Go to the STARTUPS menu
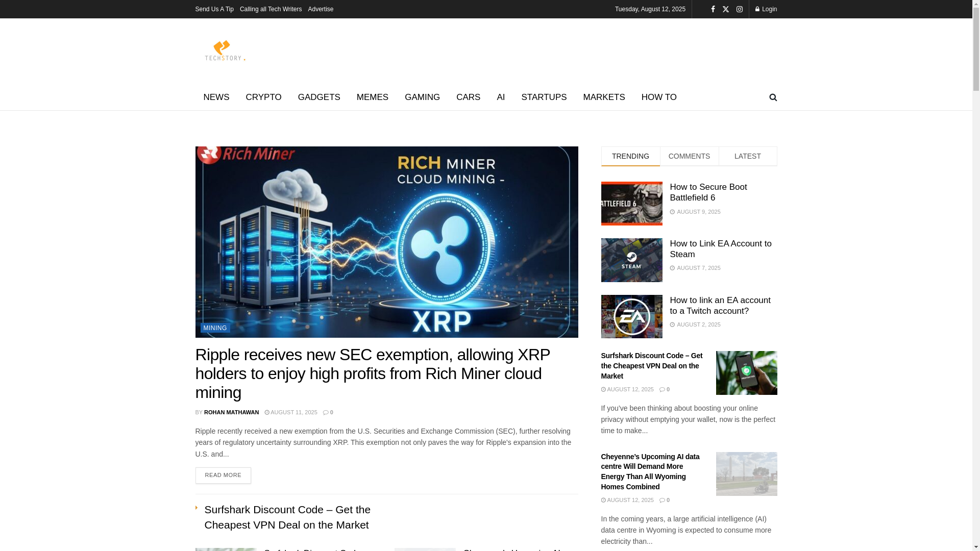The height and width of the screenshot is (551, 980). tap(544, 97)
